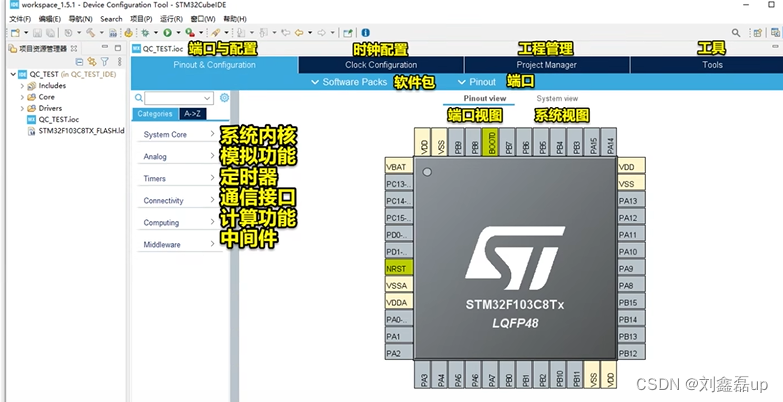This screenshot has height=402, width=783.
Task: Open the project explorer view menu (three dots)
Action: 119,61
